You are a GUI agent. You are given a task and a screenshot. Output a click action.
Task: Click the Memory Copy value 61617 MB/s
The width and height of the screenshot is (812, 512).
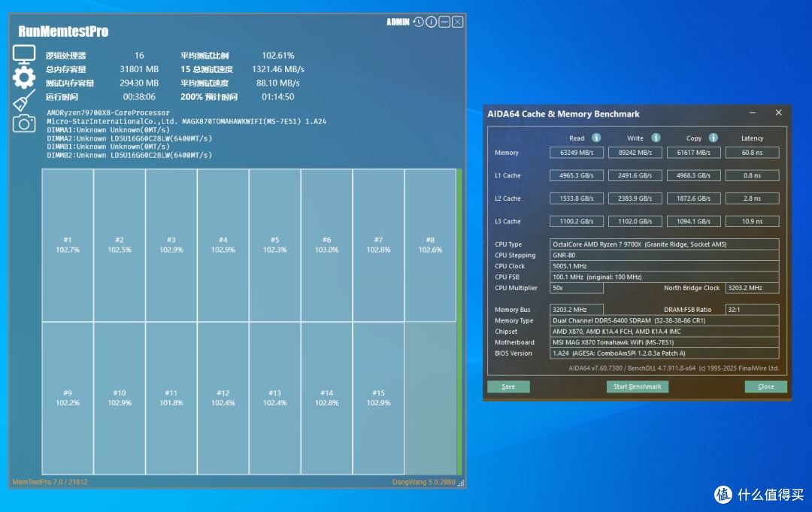(693, 153)
